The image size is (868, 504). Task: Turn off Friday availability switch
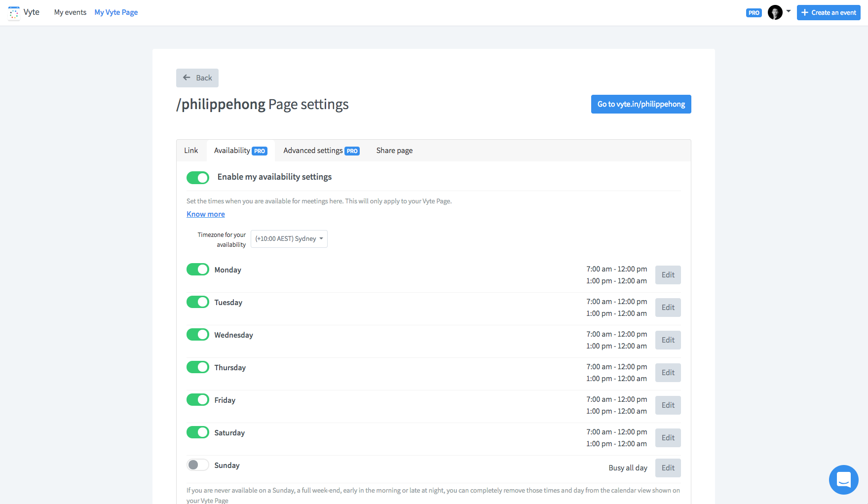pyautogui.click(x=198, y=400)
